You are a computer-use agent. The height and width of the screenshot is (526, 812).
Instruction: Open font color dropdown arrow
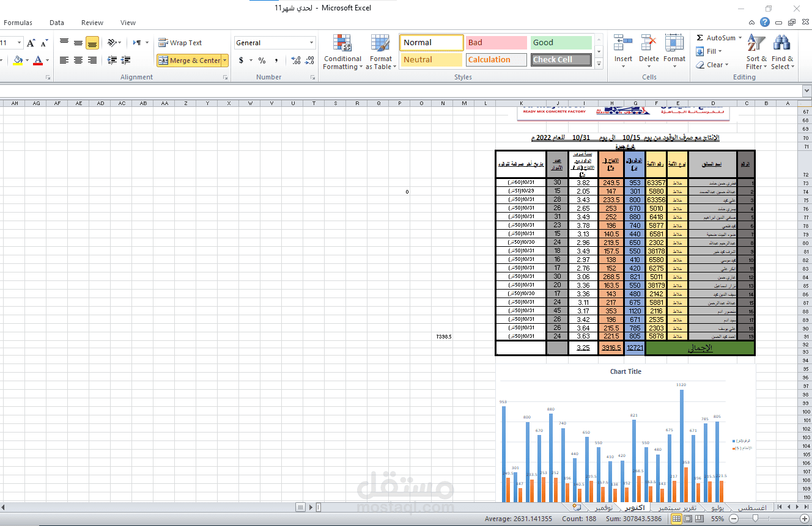tap(47, 60)
